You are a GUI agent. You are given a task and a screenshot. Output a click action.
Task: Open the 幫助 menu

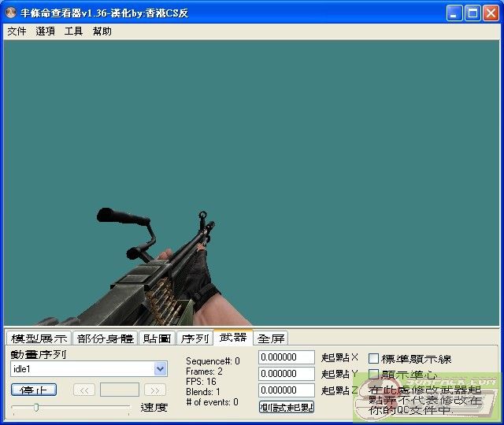[102, 31]
